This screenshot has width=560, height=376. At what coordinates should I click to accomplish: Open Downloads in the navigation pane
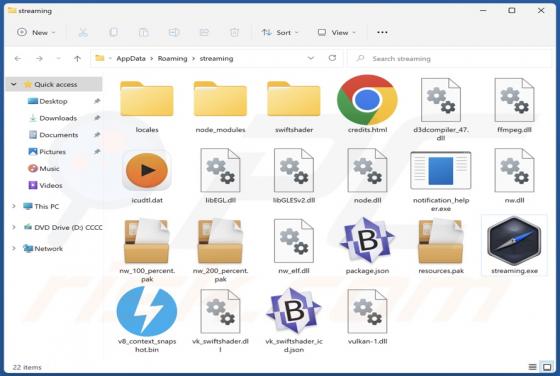click(x=58, y=118)
